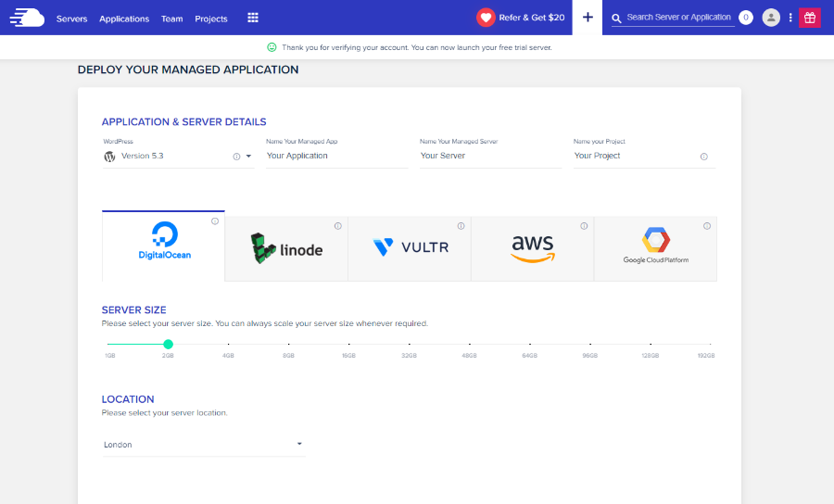Click info icon on Linode card
The image size is (834, 504).
click(337, 226)
